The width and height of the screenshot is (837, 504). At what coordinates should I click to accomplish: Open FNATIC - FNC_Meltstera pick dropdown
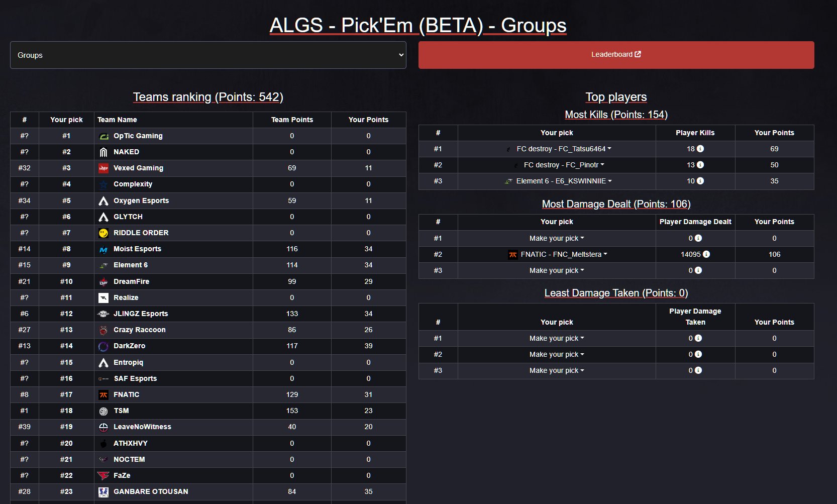coord(558,254)
